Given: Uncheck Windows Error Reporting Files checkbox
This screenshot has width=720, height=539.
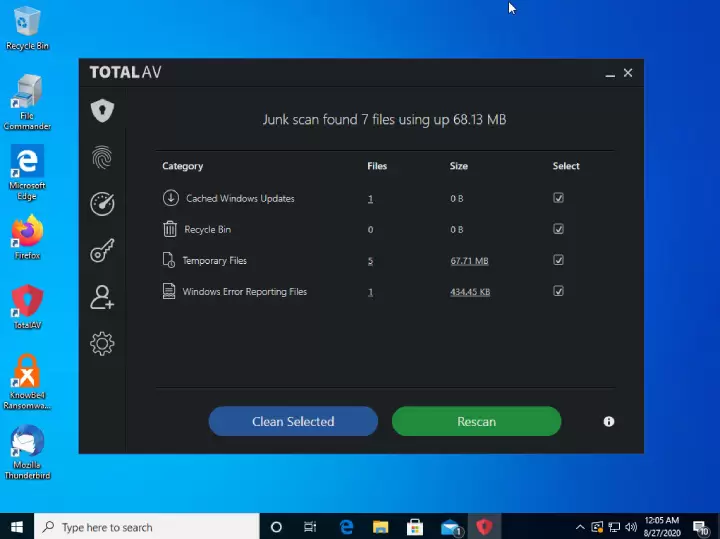Looking at the screenshot, I should tap(558, 291).
